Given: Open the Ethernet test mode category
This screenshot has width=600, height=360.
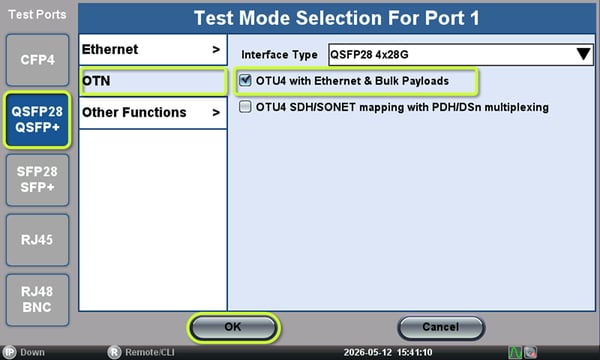Looking at the screenshot, I should coord(153,49).
